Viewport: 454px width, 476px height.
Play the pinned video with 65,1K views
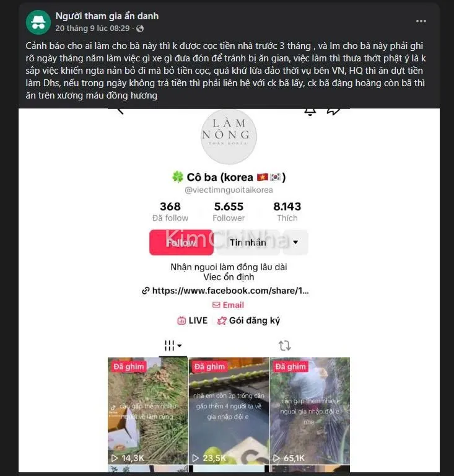tap(310, 410)
